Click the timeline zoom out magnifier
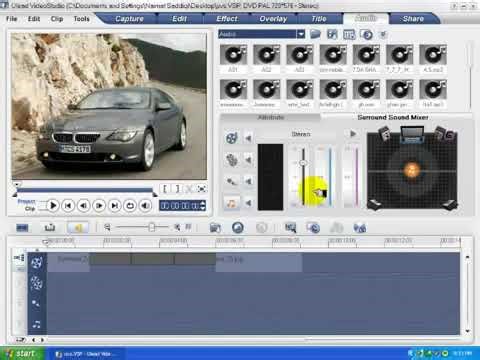 [x=107, y=227]
